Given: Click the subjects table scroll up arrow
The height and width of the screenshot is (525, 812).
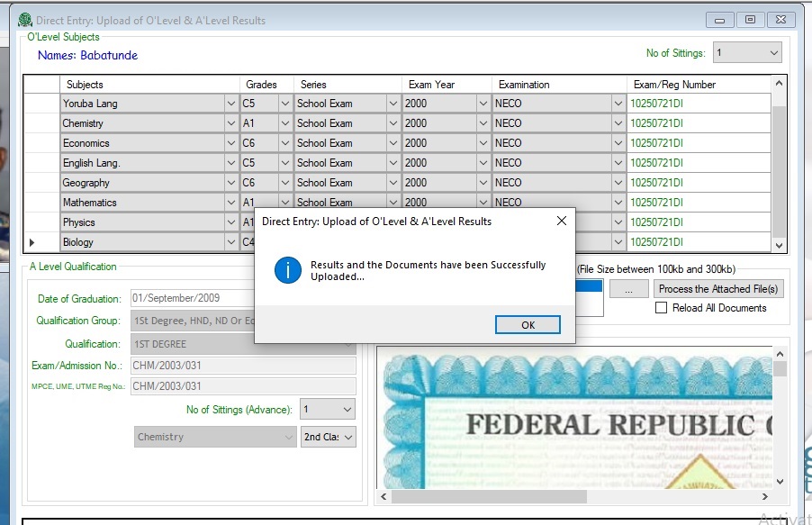Looking at the screenshot, I should pos(779,84).
